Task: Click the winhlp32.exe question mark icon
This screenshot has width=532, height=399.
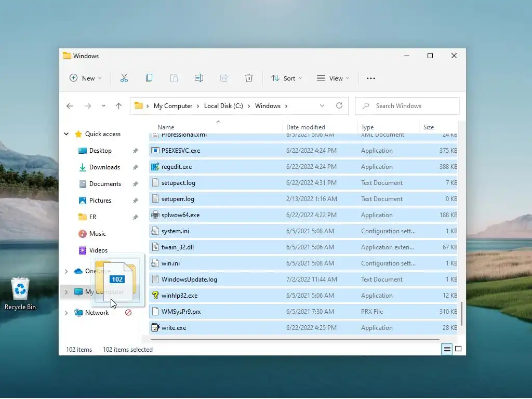Action: point(155,295)
